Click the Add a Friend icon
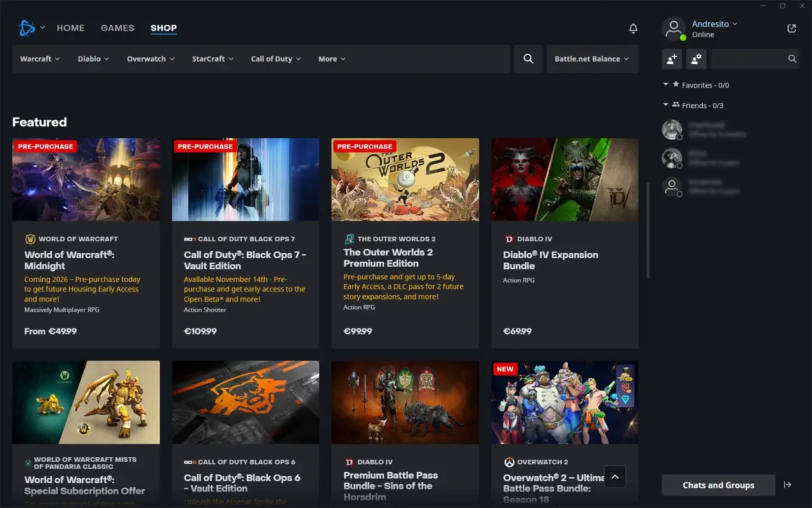 tap(672, 58)
